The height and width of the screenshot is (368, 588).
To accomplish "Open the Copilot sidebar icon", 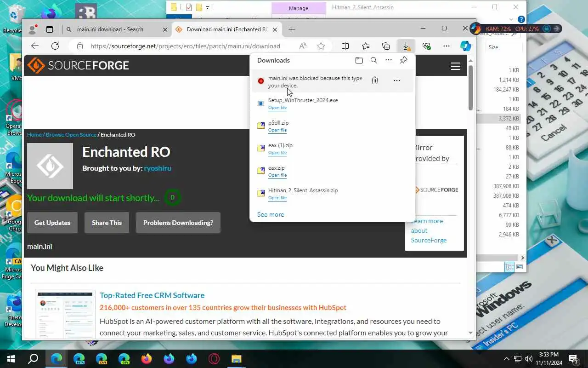I will 466,46.
